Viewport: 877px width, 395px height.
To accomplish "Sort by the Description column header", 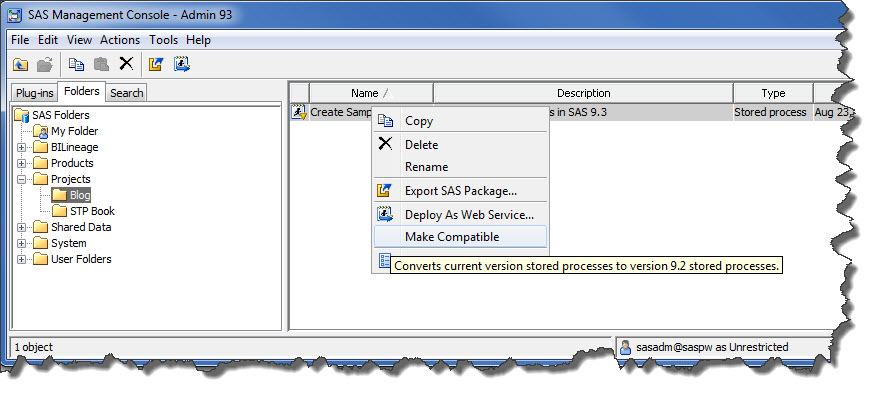I will pos(583,93).
